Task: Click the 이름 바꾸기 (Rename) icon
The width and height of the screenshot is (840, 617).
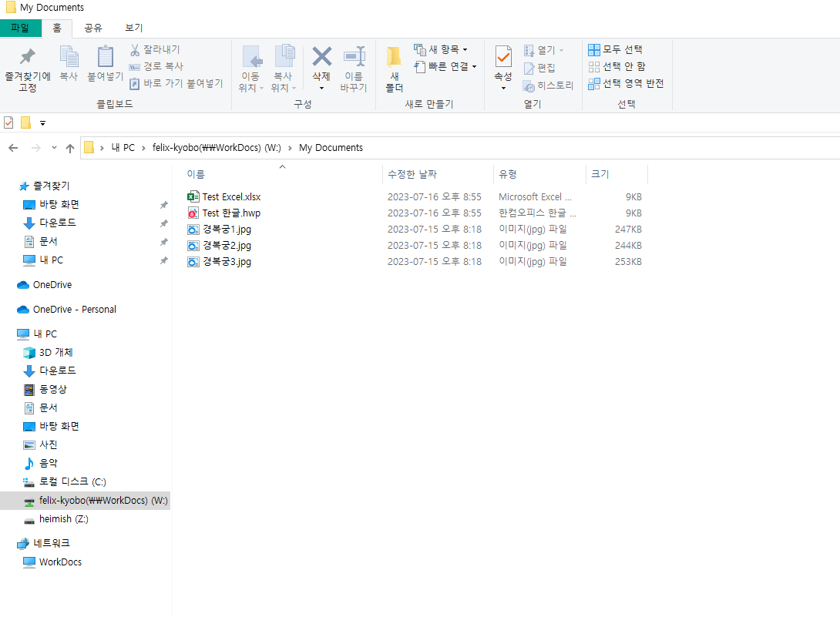Action: [x=354, y=65]
